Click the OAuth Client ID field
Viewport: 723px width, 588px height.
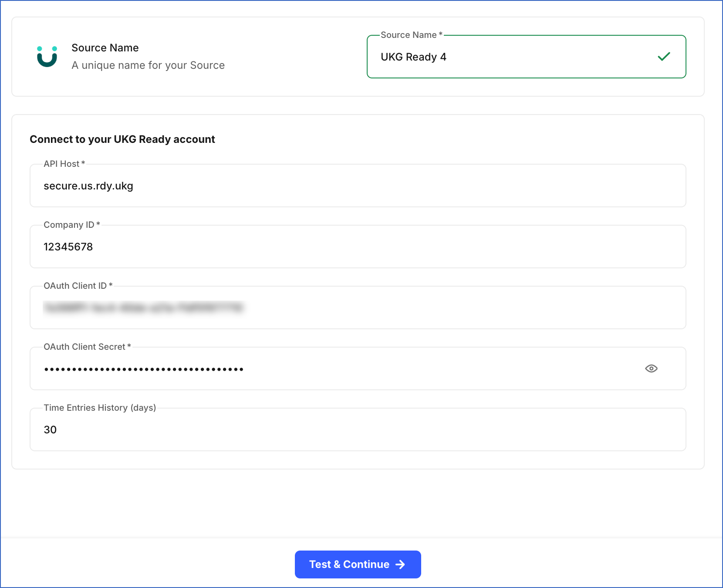click(358, 308)
